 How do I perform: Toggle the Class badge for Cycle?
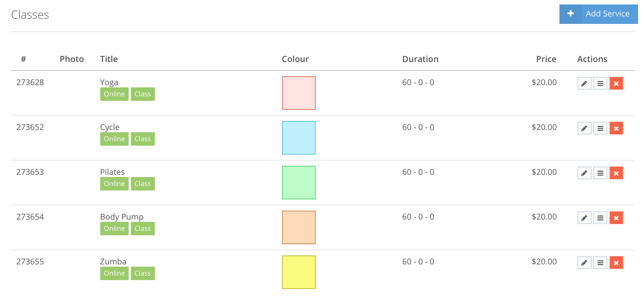142,139
